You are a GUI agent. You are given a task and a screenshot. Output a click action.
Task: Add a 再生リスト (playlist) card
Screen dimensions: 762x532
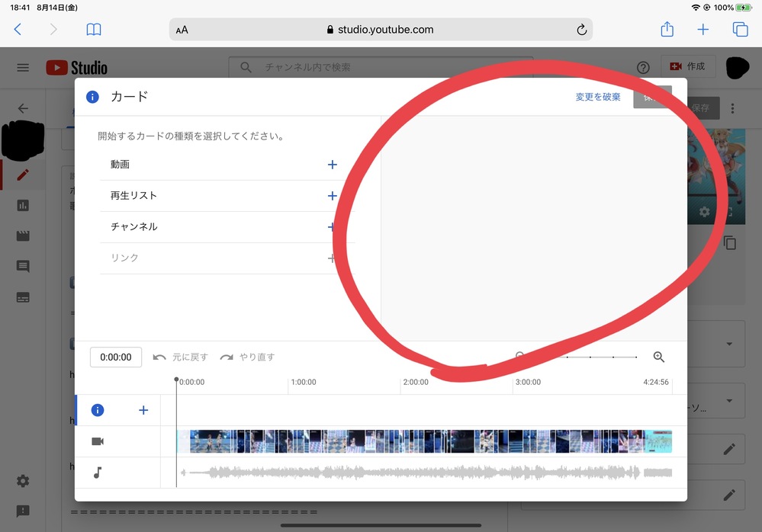point(333,196)
